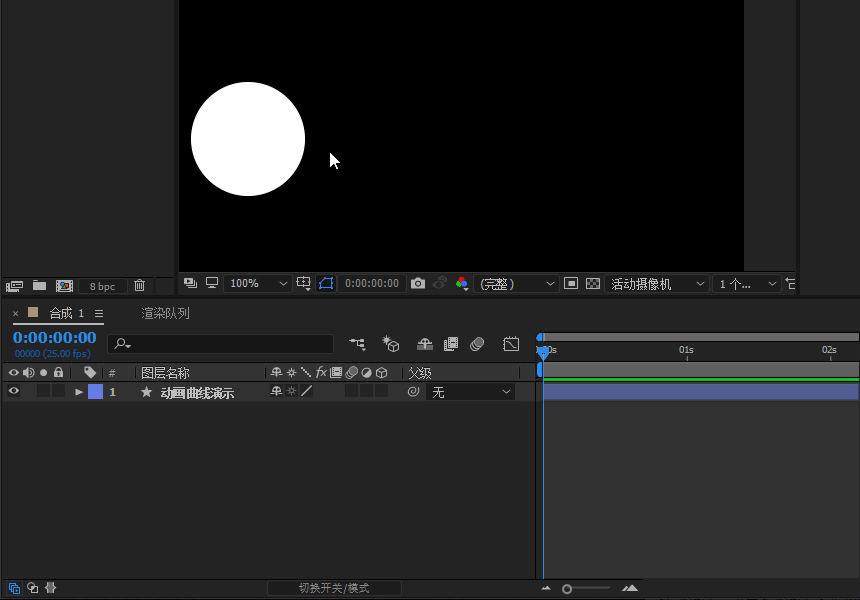
Task: Toggle motion blur box for 动画曲线演示 layer
Action: (352, 391)
